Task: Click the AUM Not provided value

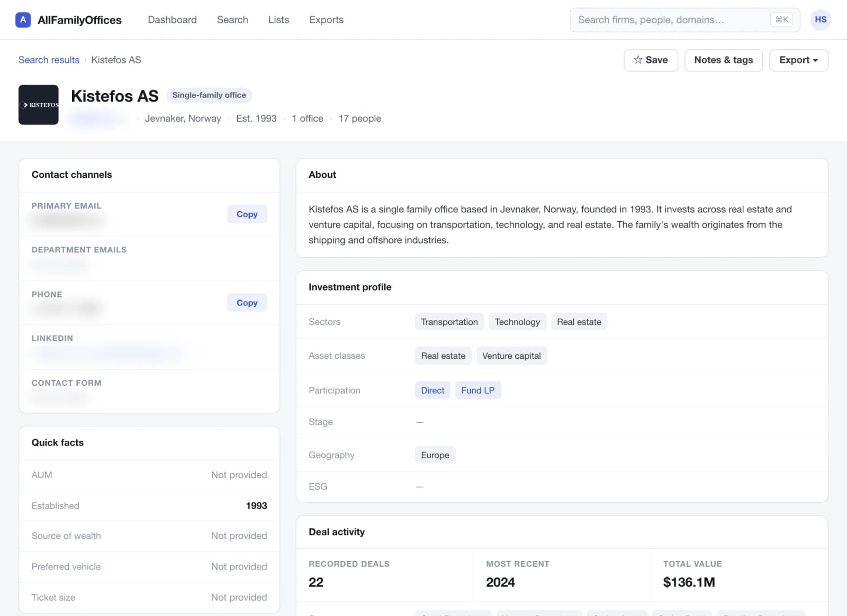Action: tap(239, 475)
